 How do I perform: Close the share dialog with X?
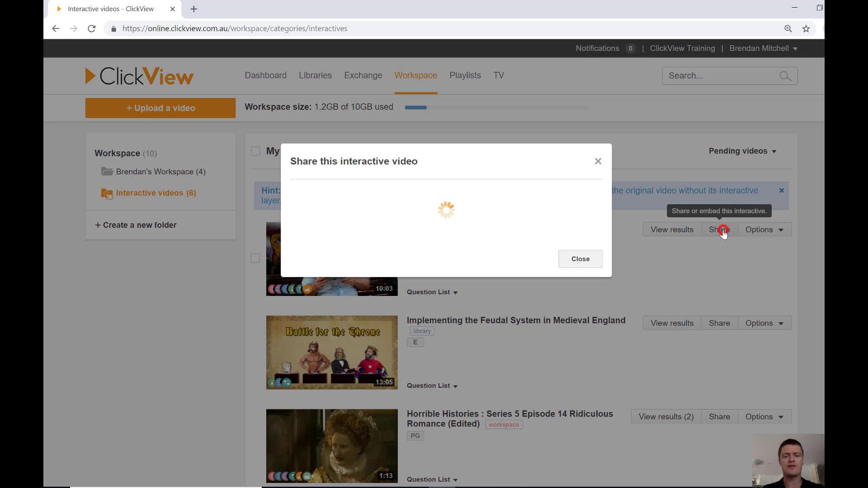(598, 161)
